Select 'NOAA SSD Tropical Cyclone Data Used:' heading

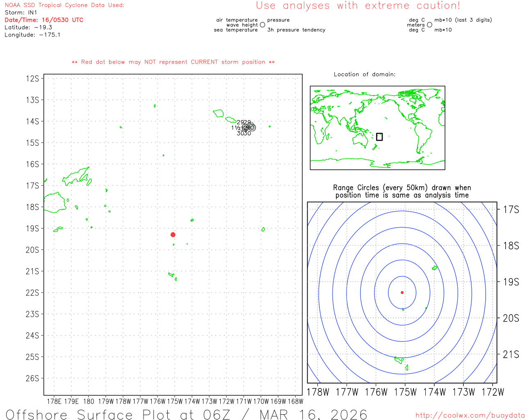(64, 5)
